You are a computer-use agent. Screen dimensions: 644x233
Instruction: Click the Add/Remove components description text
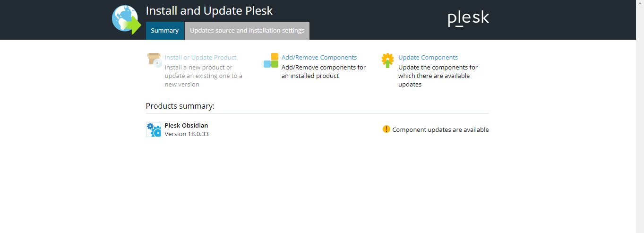click(x=324, y=71)
